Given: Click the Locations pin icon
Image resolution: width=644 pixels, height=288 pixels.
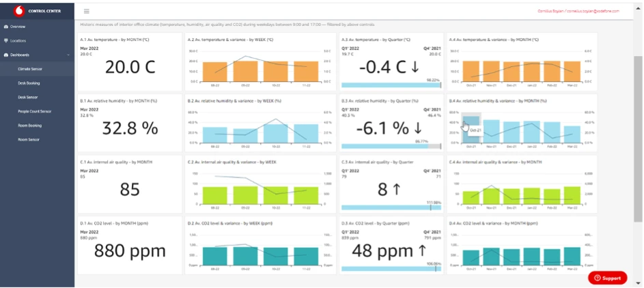Looking at the screenshot, I should [x=6, y=41].
